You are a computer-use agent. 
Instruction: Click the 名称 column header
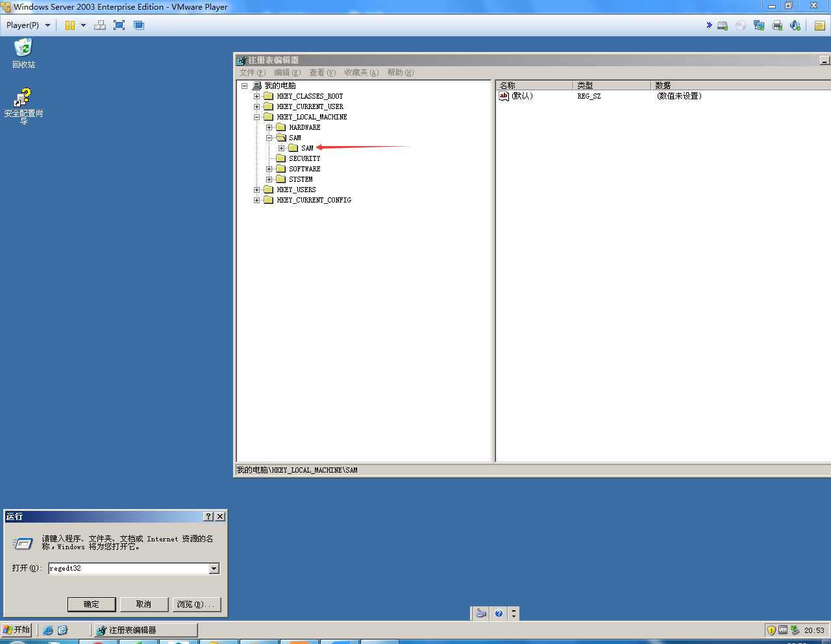[x=534, y=85]
